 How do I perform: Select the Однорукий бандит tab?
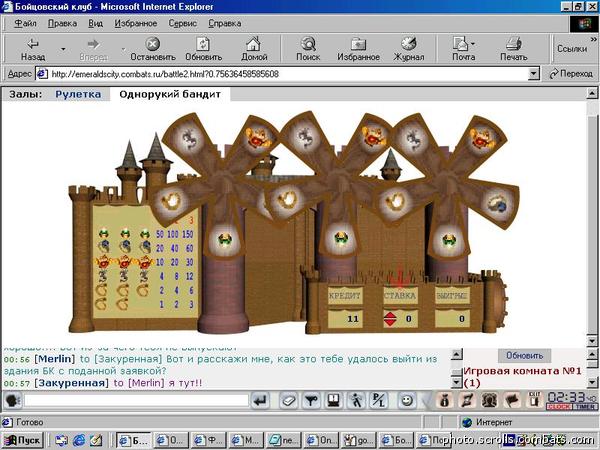(x=170, y=94)
